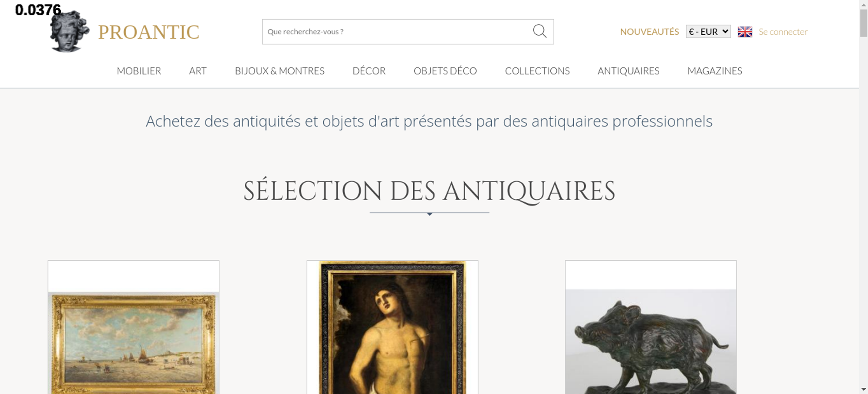Click the NOUVEAUTÉS link

coord(649,32)
